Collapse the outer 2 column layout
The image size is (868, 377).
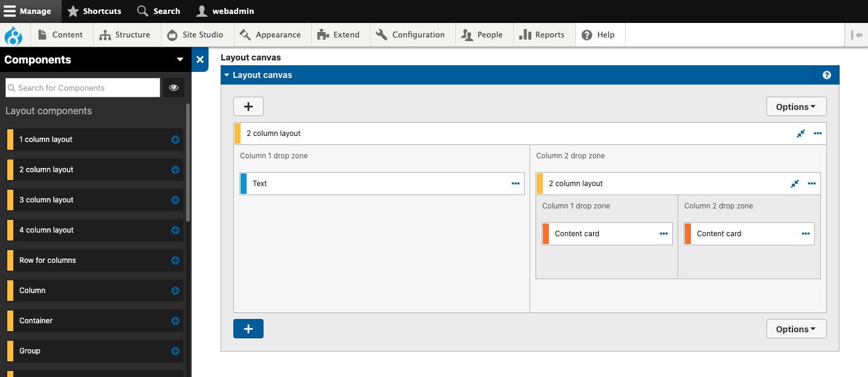[801, 134]
